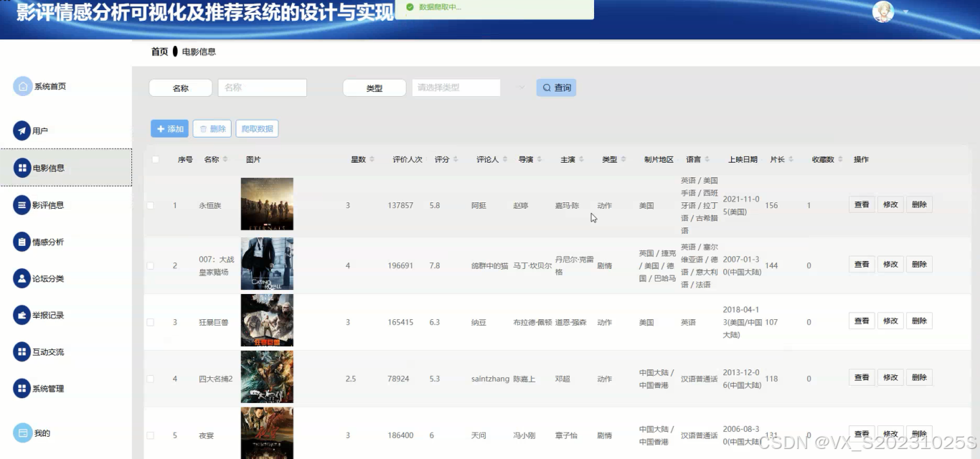Click the grid icon beside 互动交流
The width and height of the screenshot is (980, 459).
[x=22, y=351]
